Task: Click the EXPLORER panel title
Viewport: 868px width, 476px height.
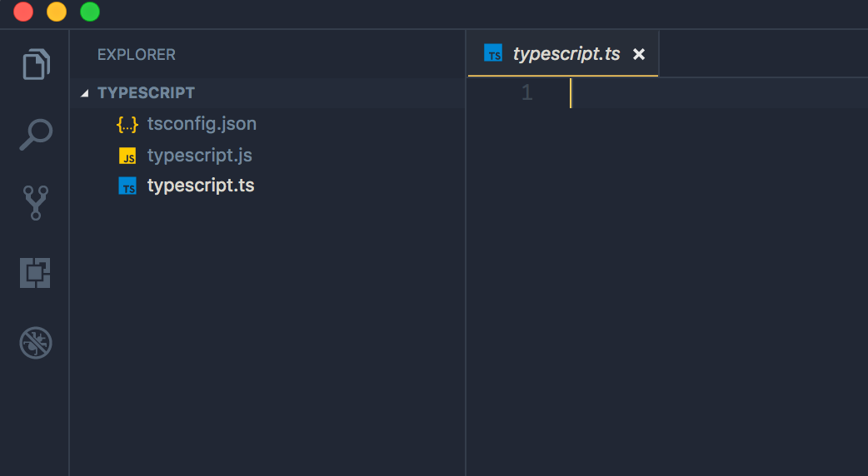Action: tap(136, 55)
